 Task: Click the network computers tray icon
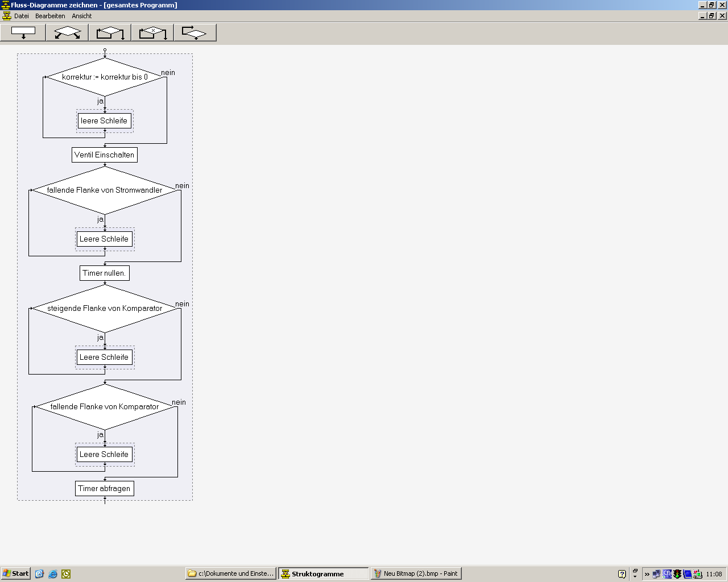[657, 574]
